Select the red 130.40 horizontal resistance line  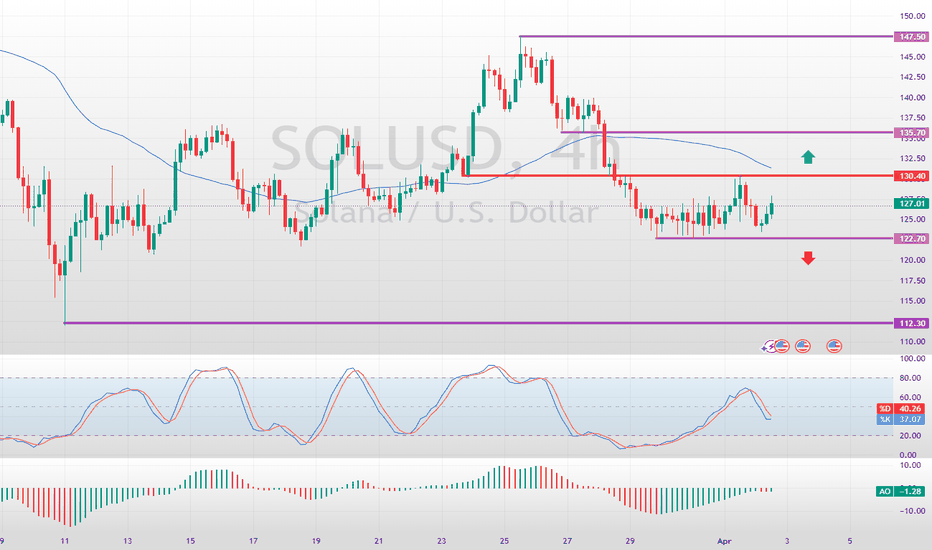[678, 176]
